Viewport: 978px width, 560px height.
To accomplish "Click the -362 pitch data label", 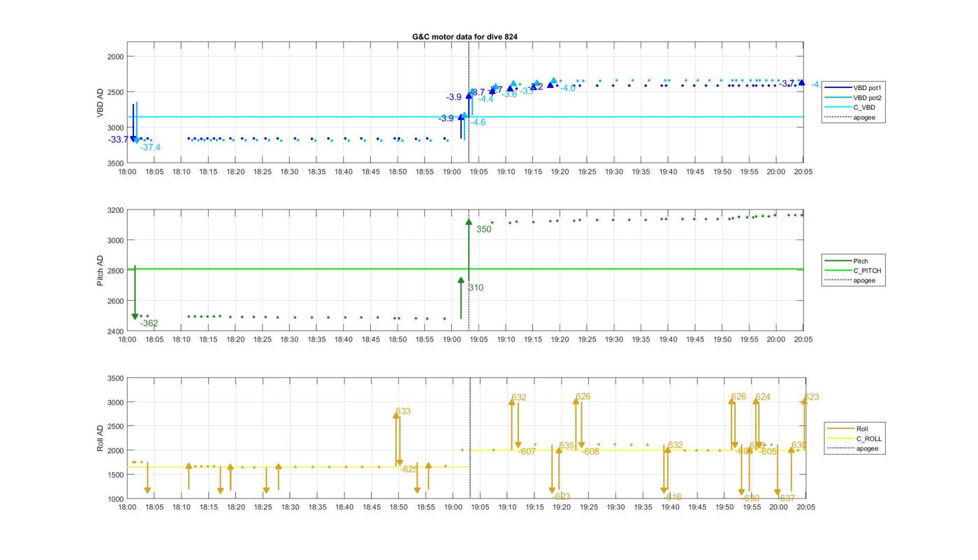I will 149,323.
